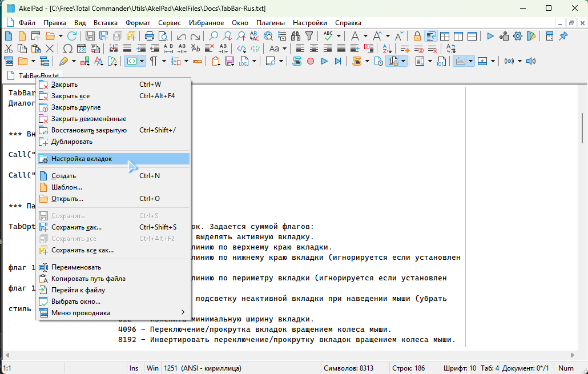This screenshot has width=588, height=374.
Task: Click the Cut scissors icon
Action: [x=9, y=49]
